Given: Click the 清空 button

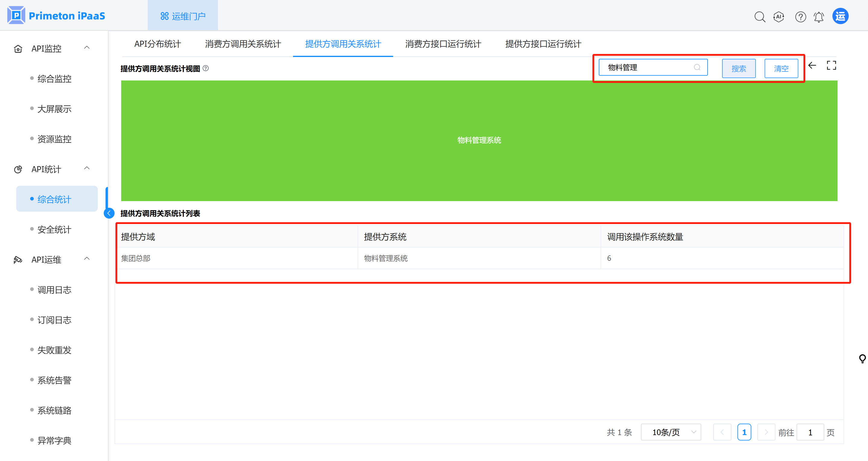Looking at the screenshot, I should pos(781,68).
